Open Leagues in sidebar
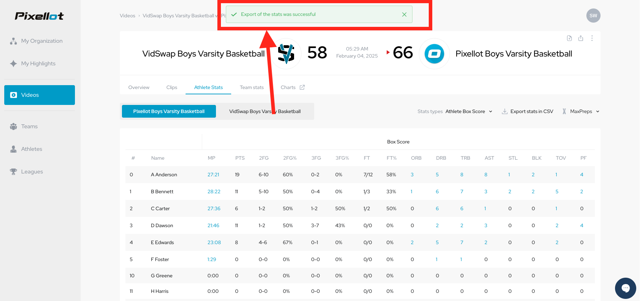Screen dimensions: 644x301 click(x=40, y=172)
